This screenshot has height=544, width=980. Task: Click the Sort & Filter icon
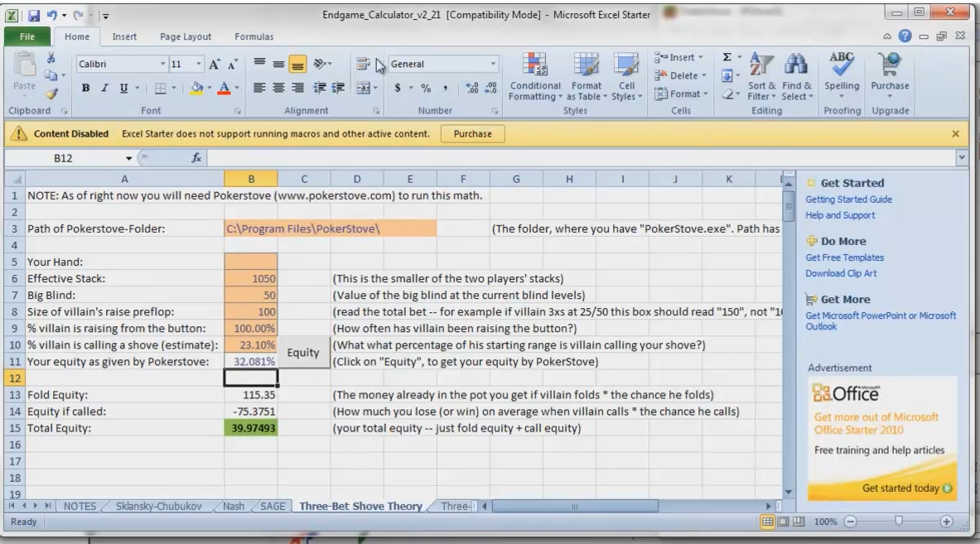tap(761, 77)
